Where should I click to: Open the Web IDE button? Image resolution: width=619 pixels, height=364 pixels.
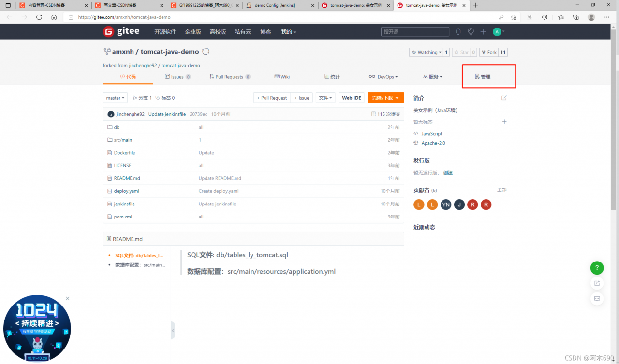pyautogui.click(x=352, y=98)
